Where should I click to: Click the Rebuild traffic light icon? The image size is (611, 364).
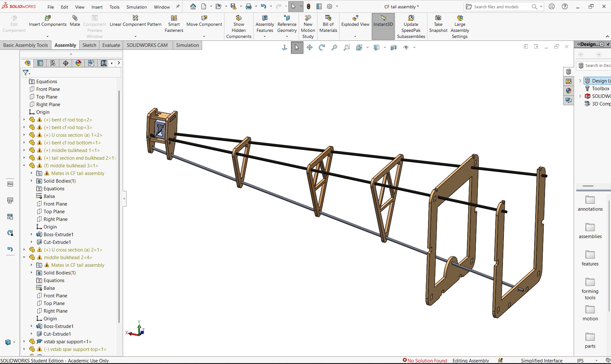(x=308, y=6)
